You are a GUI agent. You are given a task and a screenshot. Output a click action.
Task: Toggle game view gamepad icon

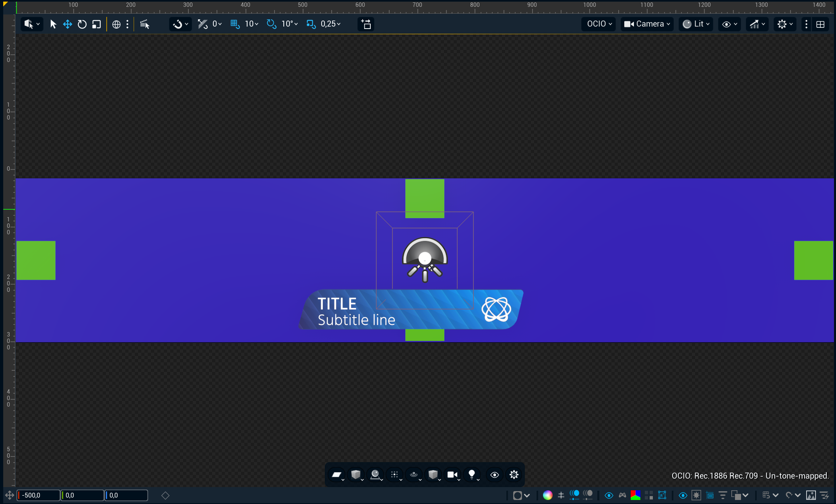622,496
